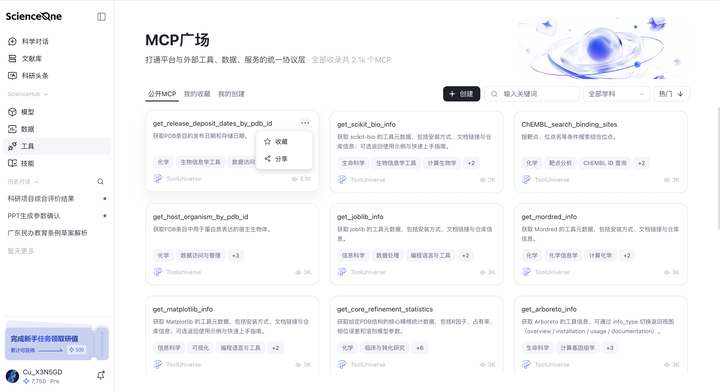Choose 收藏 in the card popup menu
Viewport: 720px width, 392px height.
(284, 141)
